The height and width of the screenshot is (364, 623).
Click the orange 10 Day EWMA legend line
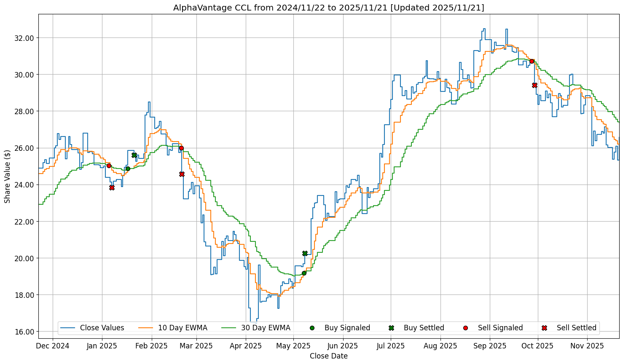[x=146, y=328]
